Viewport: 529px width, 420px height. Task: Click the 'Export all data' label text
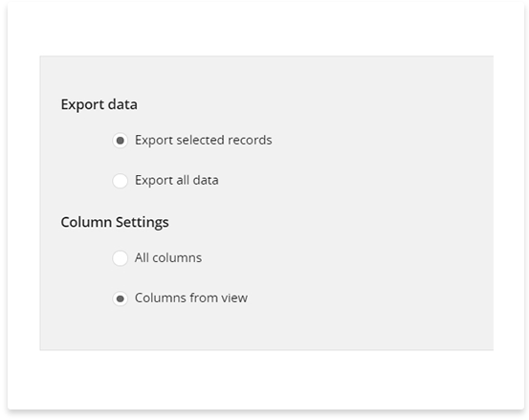click(177, 180)
